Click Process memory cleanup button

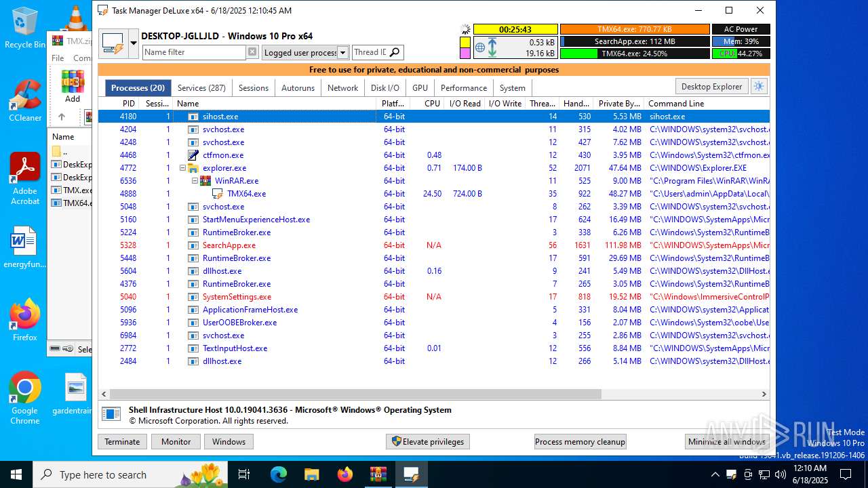click(x=580, y=441)
